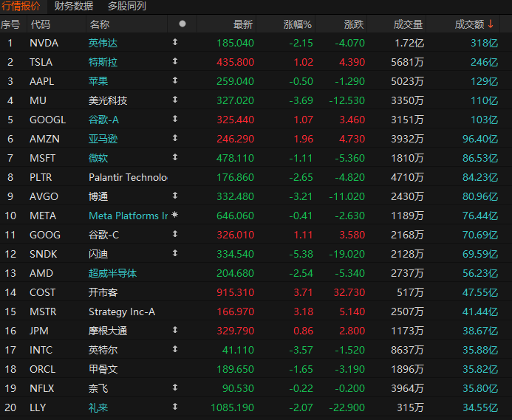Image resolution: width=512 pixels, height=420 pixels.
Task: Click the 8637万 volume for INTC
Action: [x=407, y=350]
